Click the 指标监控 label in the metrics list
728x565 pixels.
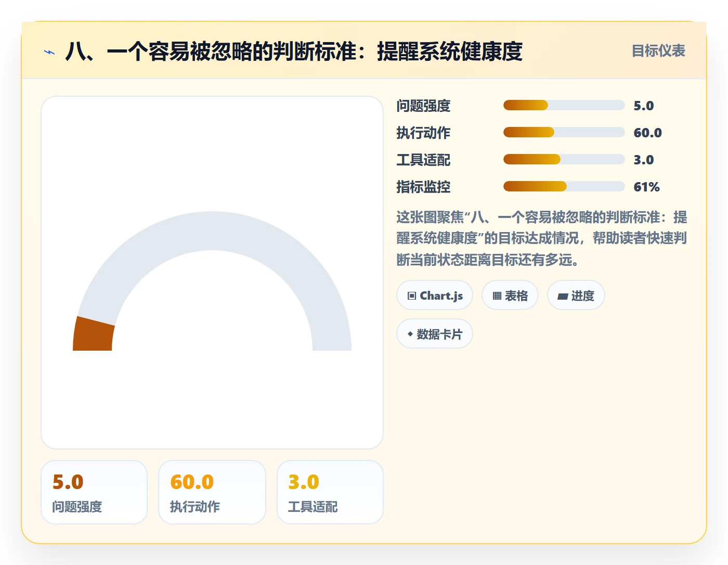point(423,187)
